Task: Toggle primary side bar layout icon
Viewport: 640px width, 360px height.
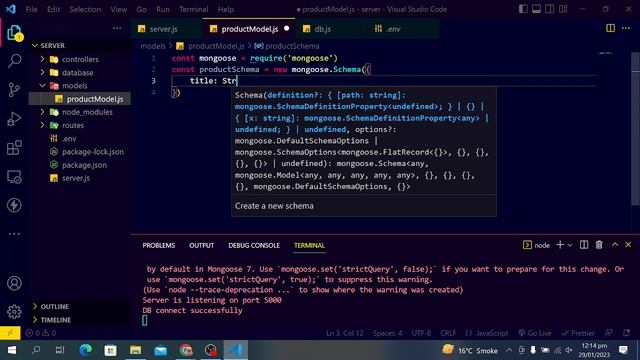Action: 523,9
